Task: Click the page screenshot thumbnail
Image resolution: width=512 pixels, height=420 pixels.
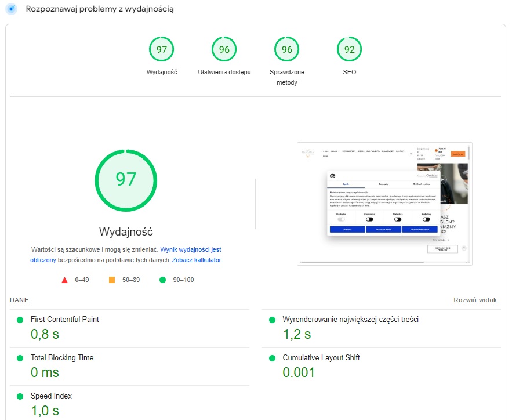Action: pos(384,204)
